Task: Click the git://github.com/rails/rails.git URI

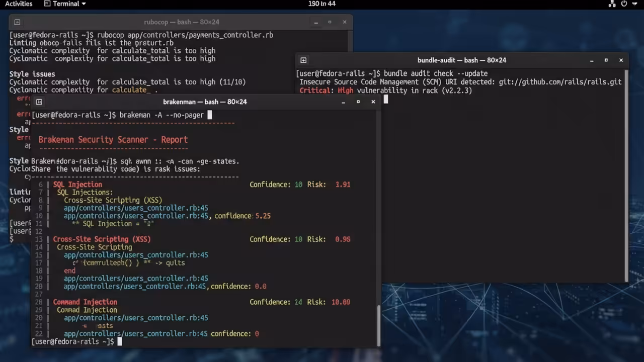Action: click(x=560, y=81)
